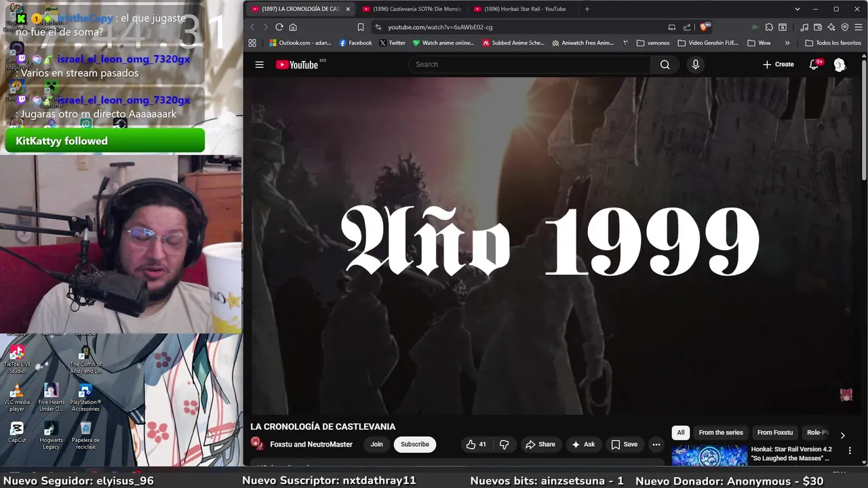Screen dimensions: 868x488
Task: Select the All filter chip
Action: click(x=681, y=432)
